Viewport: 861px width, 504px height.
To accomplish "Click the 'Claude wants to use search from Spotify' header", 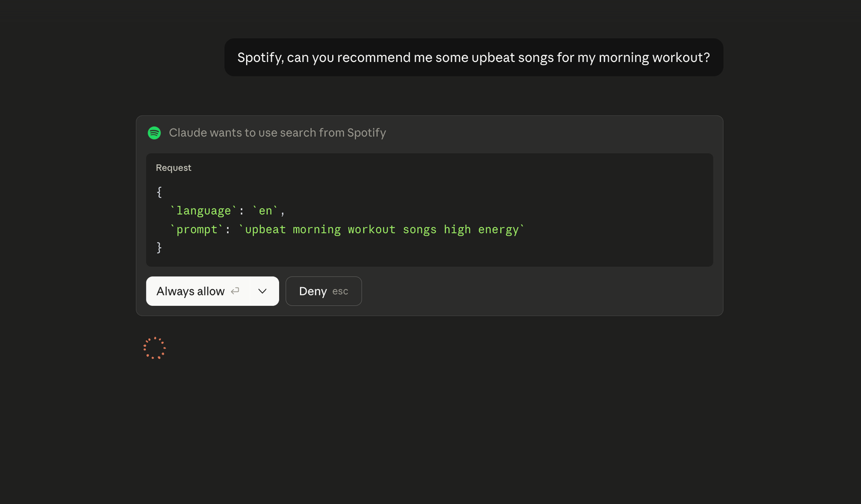I will click(x=277, y=133).
